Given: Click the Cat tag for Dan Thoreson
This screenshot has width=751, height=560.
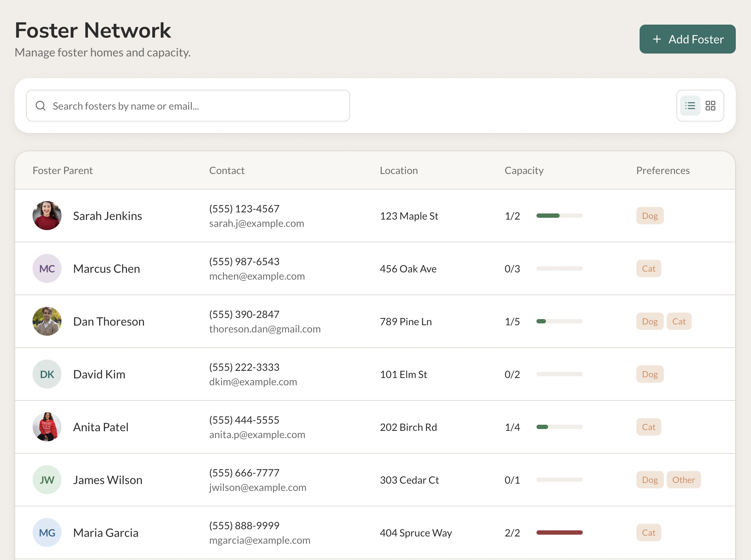Looking at the screenshot, I should [679, 321].
